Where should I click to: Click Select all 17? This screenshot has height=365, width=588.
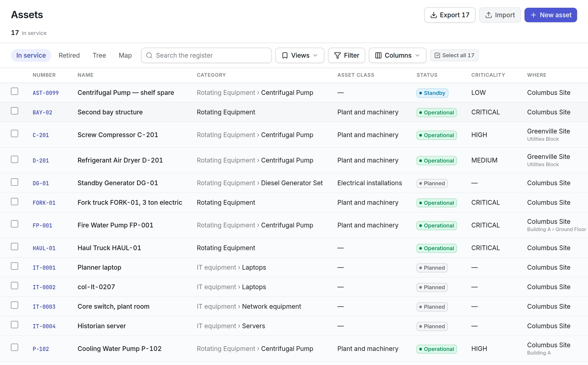point(454,55)
